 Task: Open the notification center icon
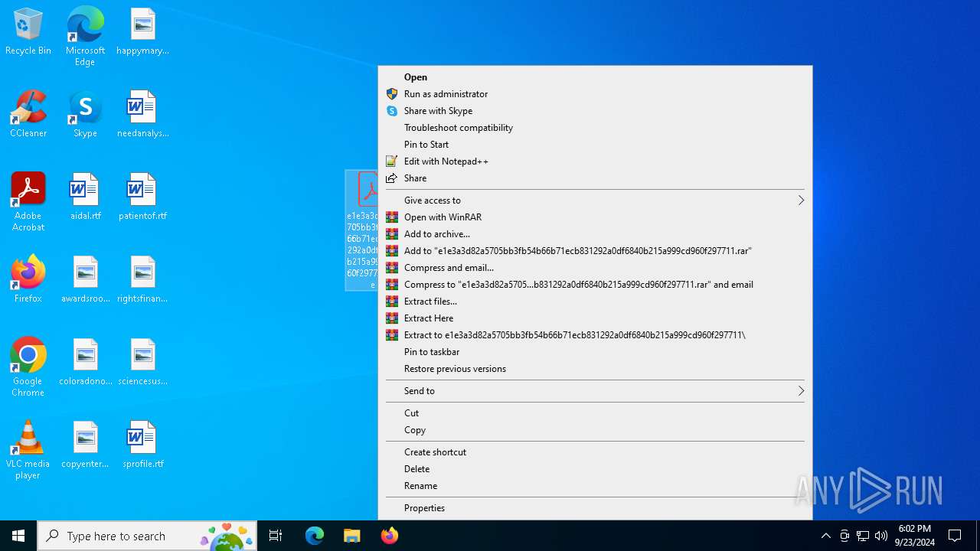(955, 536)
